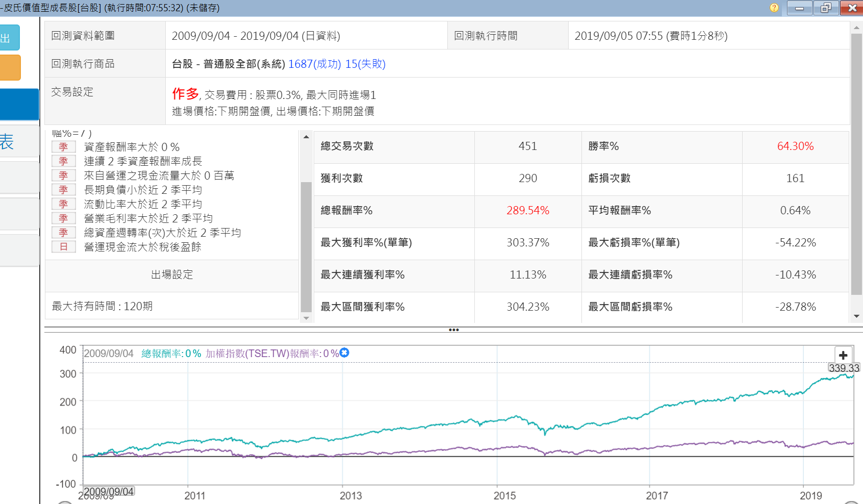Click the 季 tag beside 營業毛利率大於近 2 季平均
863x504 pixels.
[x=64, y=218]
